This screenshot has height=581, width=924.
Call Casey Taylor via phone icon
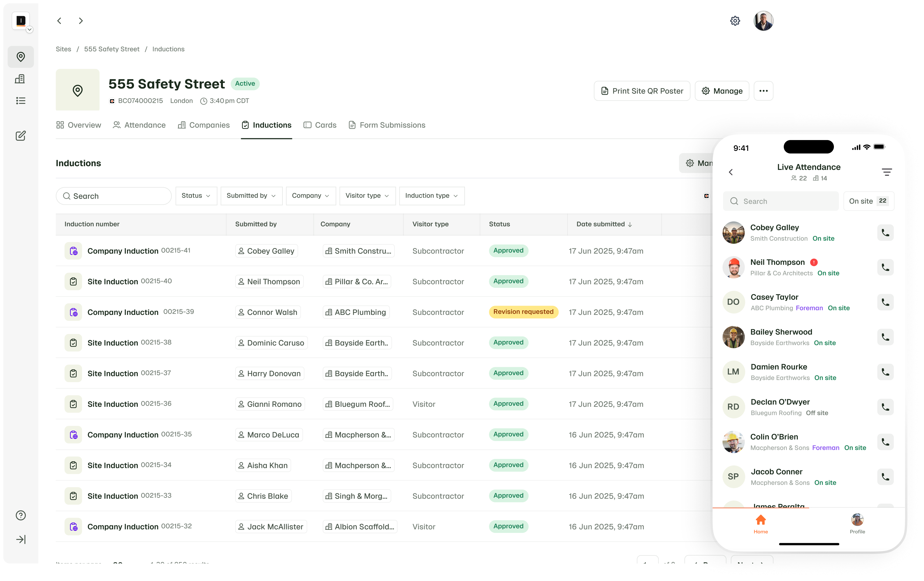click(885, 302)
